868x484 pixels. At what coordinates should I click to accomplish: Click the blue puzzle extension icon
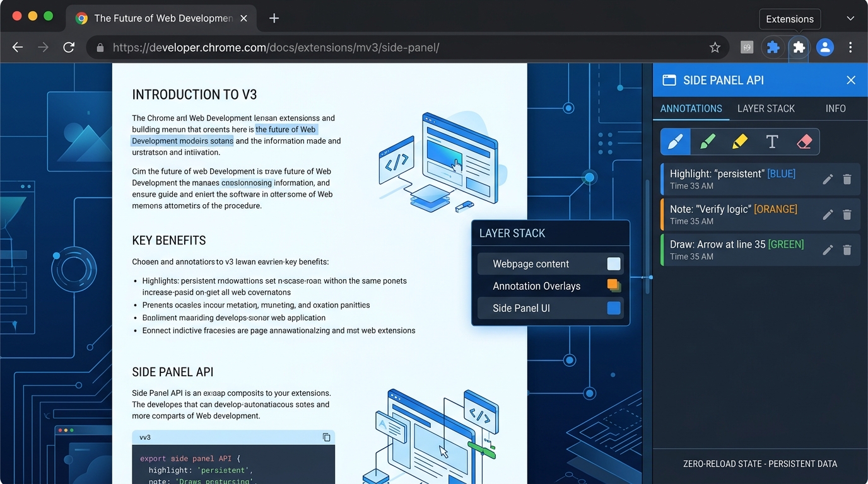click(x=773, y=47)
